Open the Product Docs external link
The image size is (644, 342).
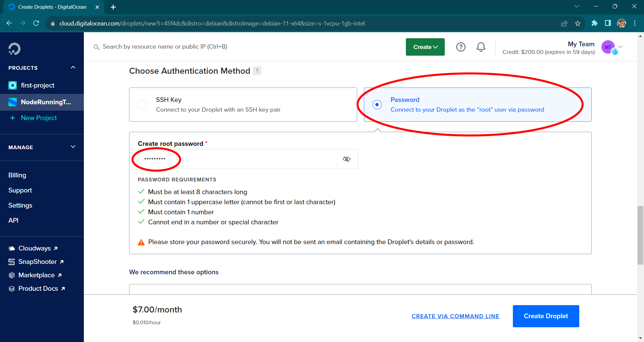click(x=42, y=289)
